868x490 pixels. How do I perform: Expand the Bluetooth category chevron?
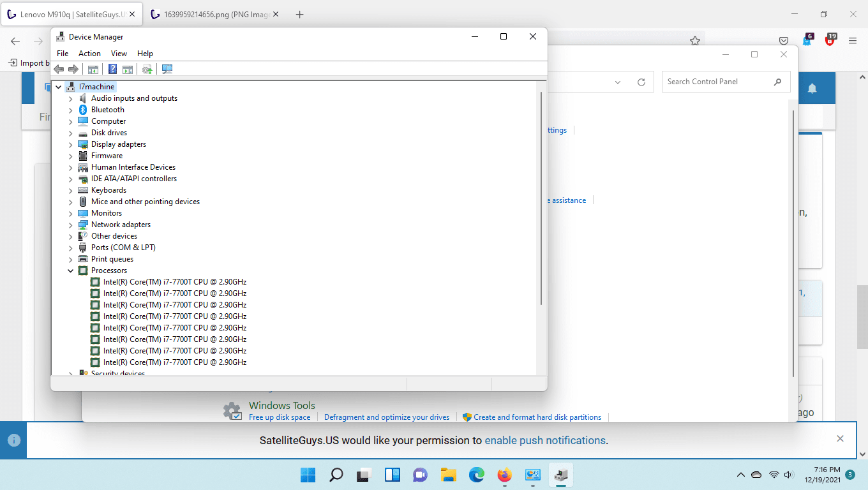[x=71, y=110]
